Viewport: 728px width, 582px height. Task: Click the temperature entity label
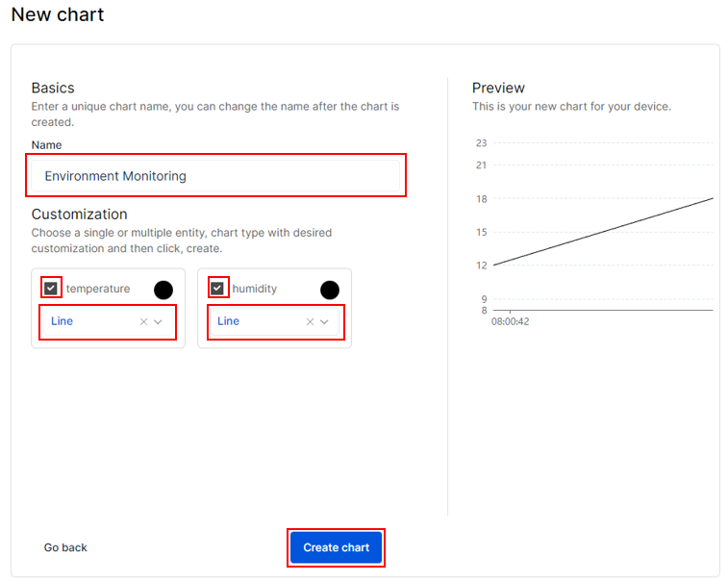point(98,289)
